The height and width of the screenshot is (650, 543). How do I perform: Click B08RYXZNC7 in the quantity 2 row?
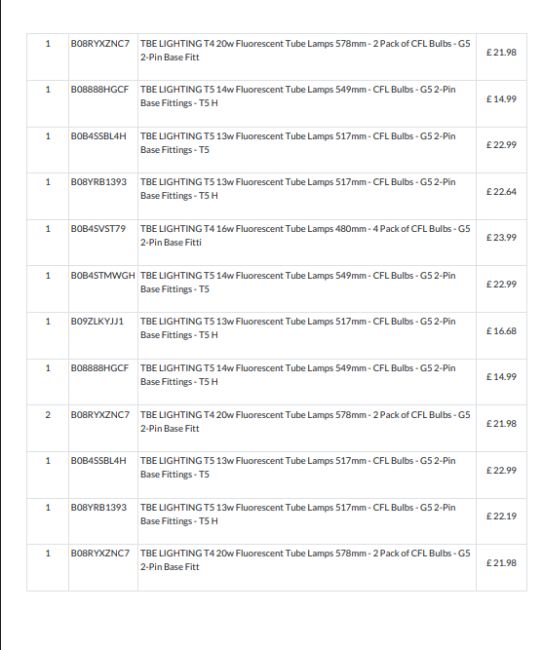[100, 415]
